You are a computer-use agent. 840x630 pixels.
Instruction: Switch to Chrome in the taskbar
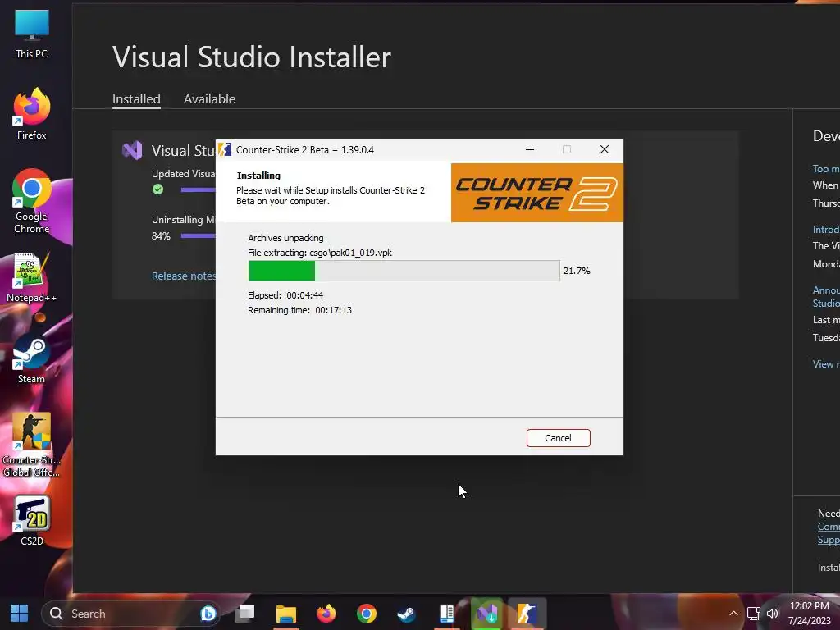pos(367,614)
